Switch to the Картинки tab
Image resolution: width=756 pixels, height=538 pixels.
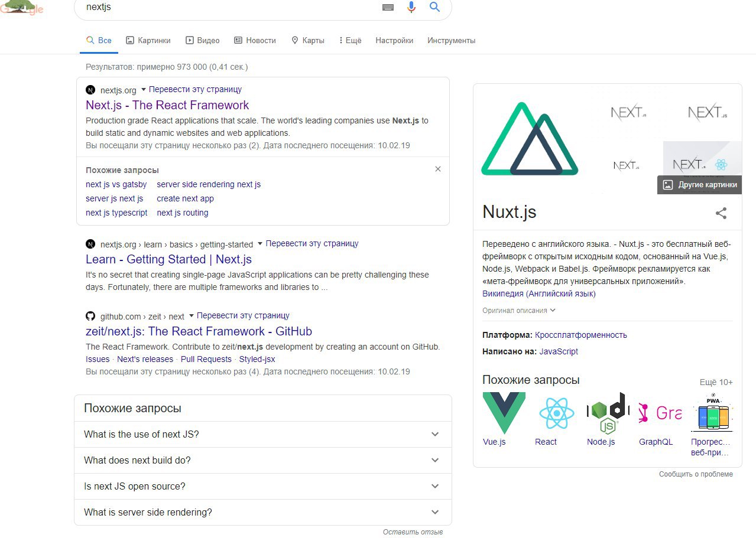point(148,40)
